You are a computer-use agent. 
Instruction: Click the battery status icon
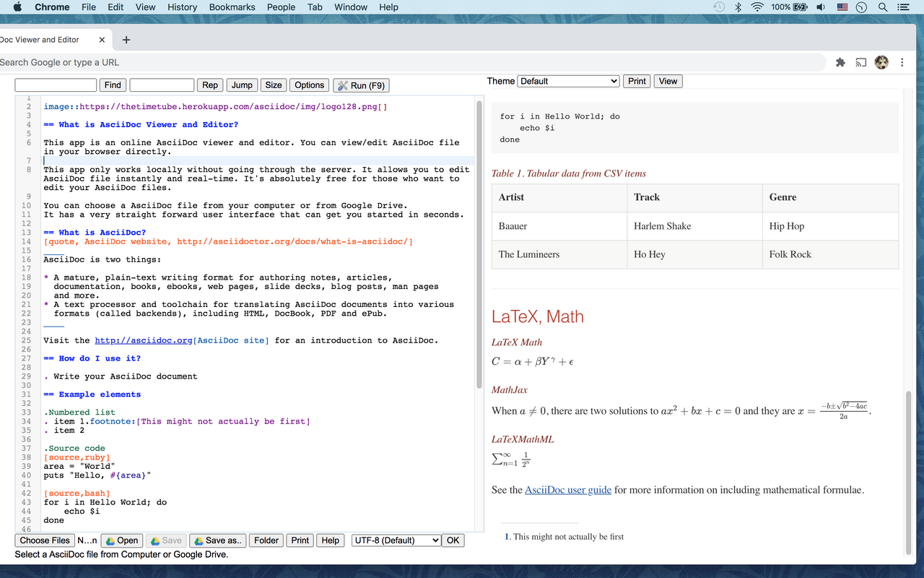[800, 7]
